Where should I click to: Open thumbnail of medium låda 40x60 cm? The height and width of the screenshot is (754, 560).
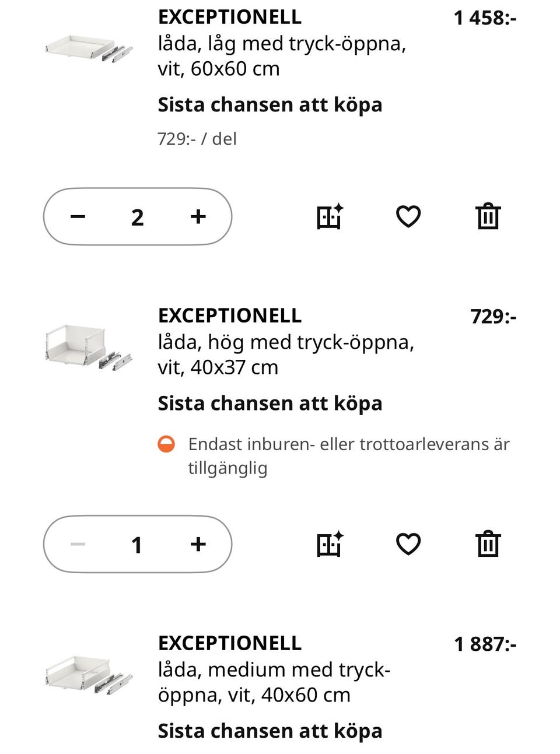coord(89,675)
